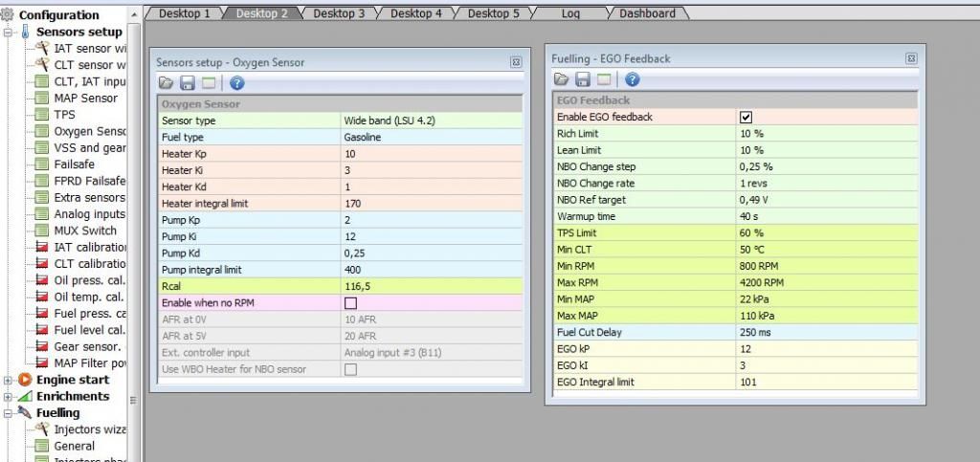Open the Dashboard tab
This screenshot has height=462, width=980.
pos(647,13)
